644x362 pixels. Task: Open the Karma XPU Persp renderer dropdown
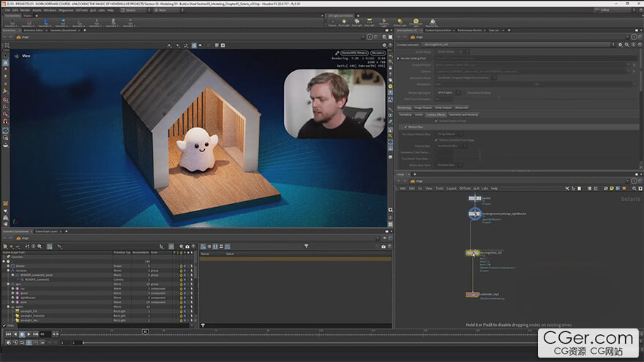coord(353,53)
